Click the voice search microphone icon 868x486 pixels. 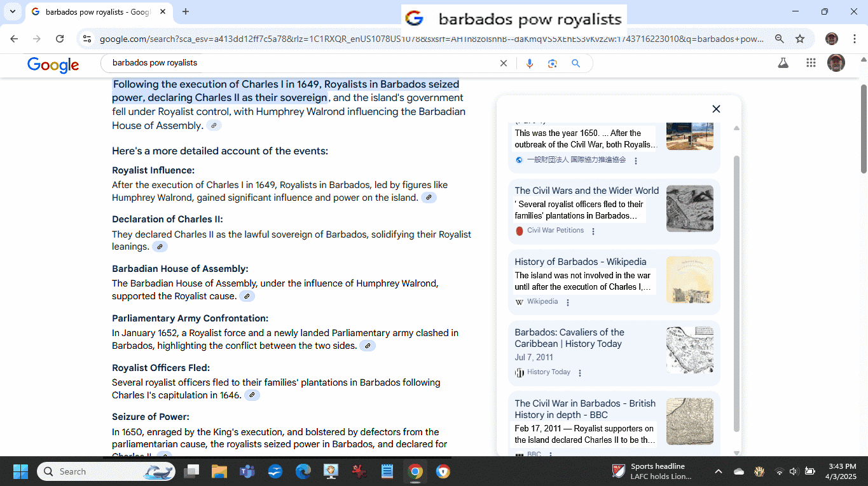[x=529, y=64]
